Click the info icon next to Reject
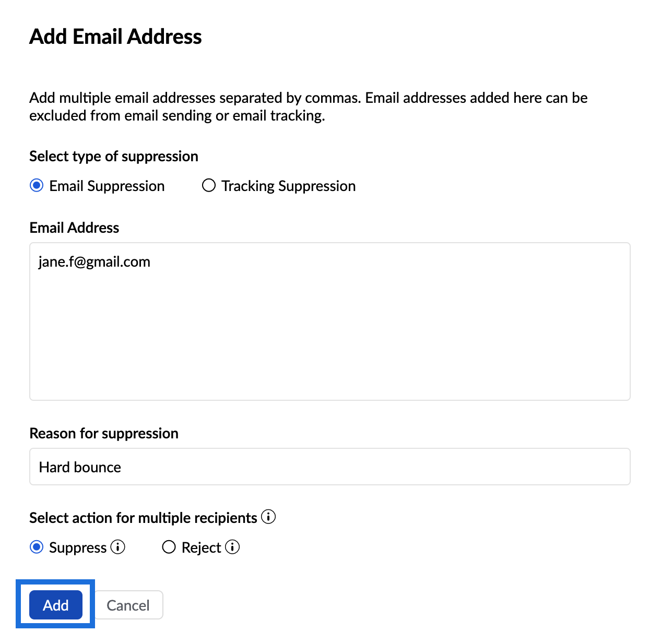661x644 pixels. (232, 547)
